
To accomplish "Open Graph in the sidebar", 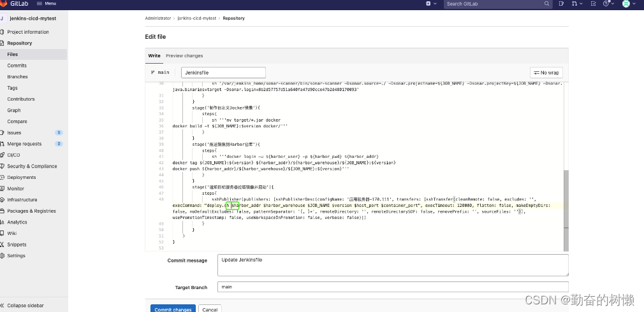I will (13, 110).
